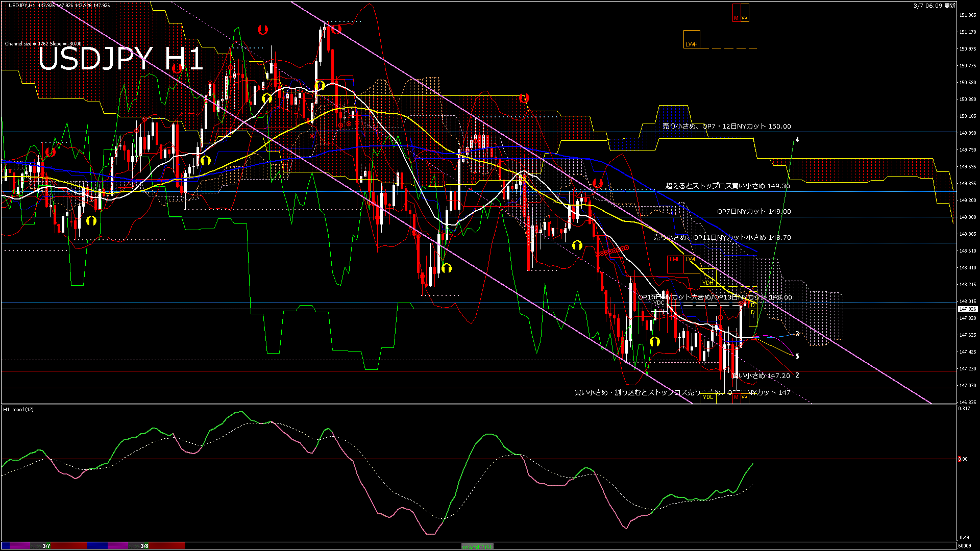Select the 超えるとストップロス買い小さめ 149.30 label
Image resolution: width=980 pixels, height=551 pixels.
click(x=727, y=186)
